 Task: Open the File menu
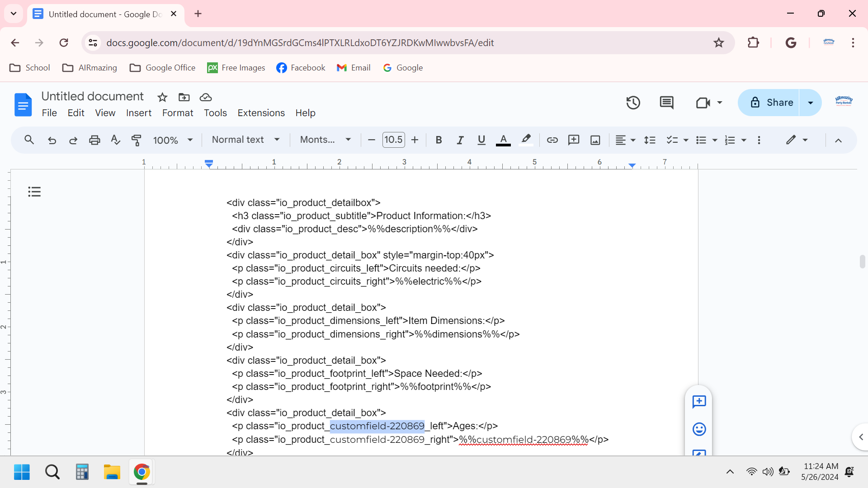[49, 113]
